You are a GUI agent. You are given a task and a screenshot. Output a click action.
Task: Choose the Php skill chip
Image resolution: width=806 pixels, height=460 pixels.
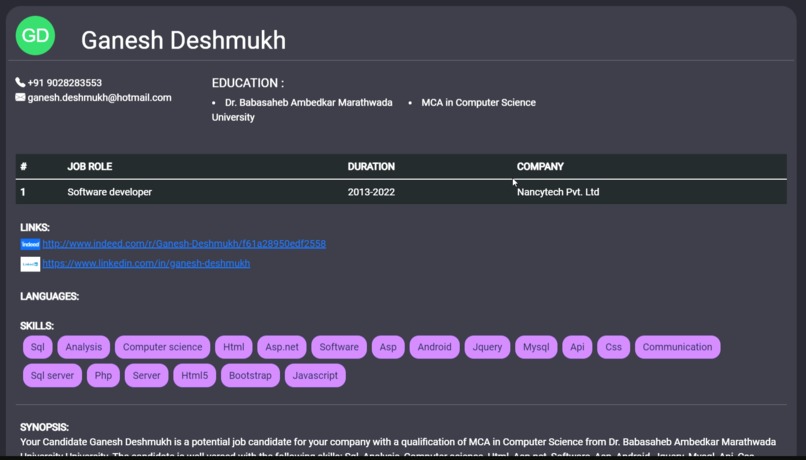pos(103,375)
